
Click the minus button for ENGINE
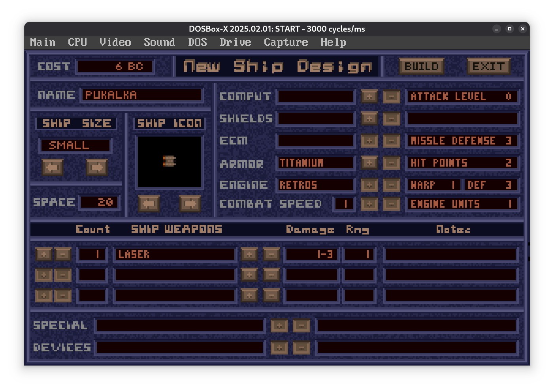click(x=391, y=185)
